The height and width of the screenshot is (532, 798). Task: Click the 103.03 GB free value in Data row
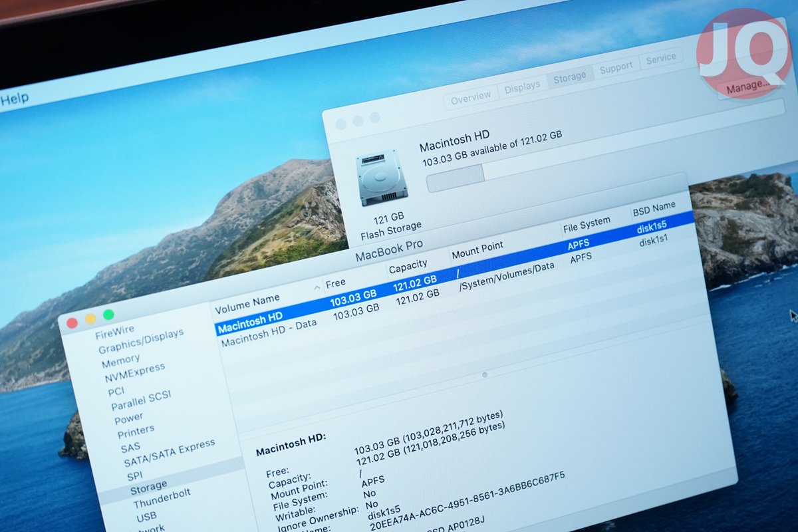tap(356, 311)
